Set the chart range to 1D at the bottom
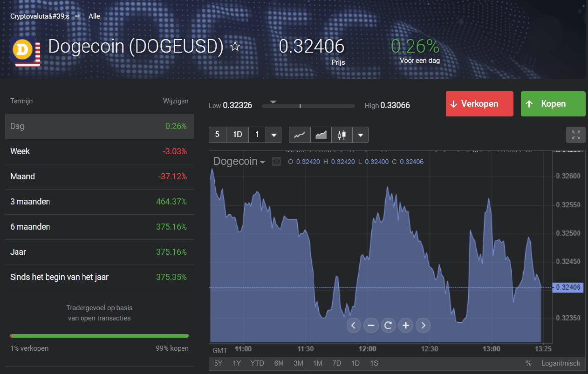This screenshot has height=374, width=588. pos(356,363)
